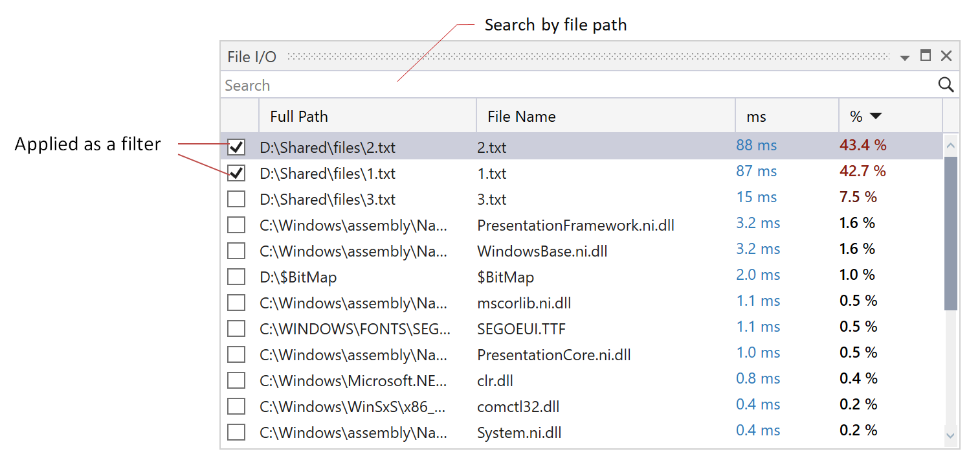Enable the clr.dll filter checkbox
Viewport: 980px width, 471px height.
236,380
